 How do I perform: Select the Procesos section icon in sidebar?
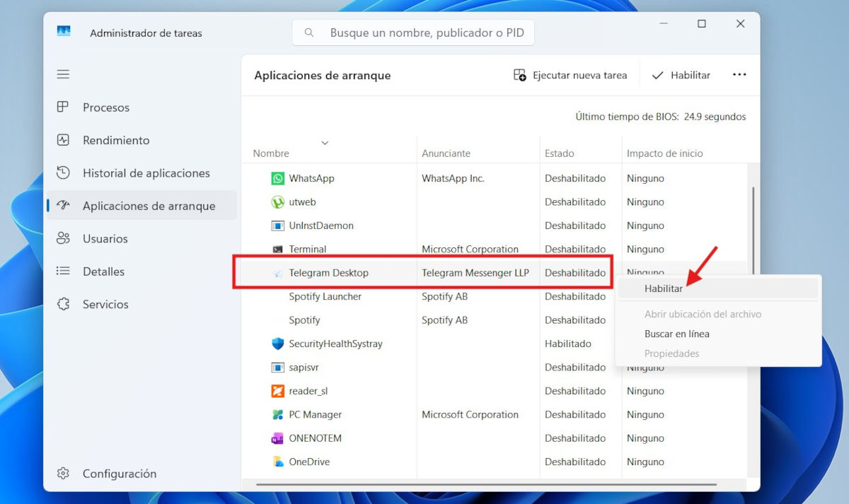click(64, 107)
